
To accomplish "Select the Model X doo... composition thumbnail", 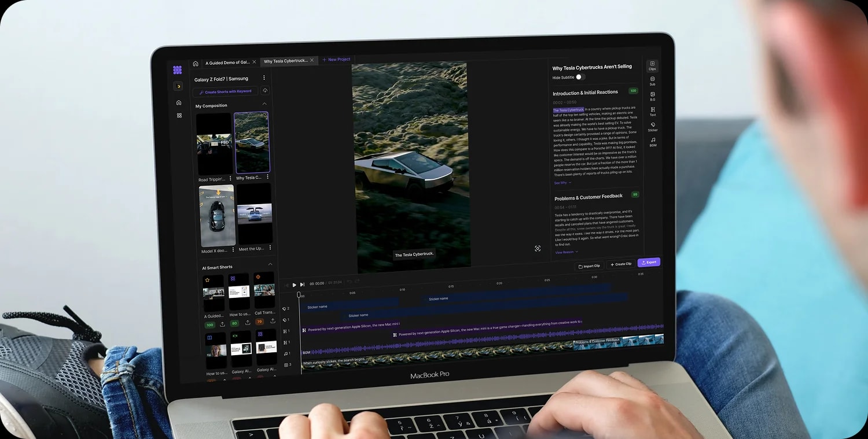I will coord(217,215).
